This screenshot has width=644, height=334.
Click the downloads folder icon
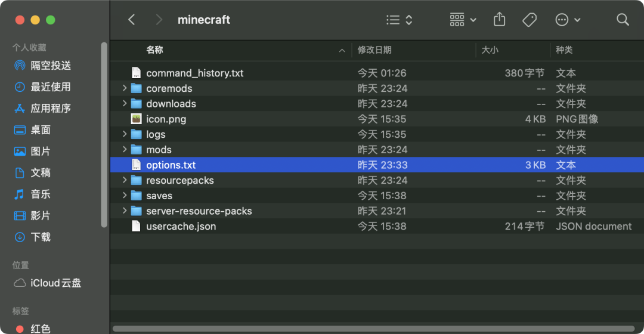tap(137, 104)
